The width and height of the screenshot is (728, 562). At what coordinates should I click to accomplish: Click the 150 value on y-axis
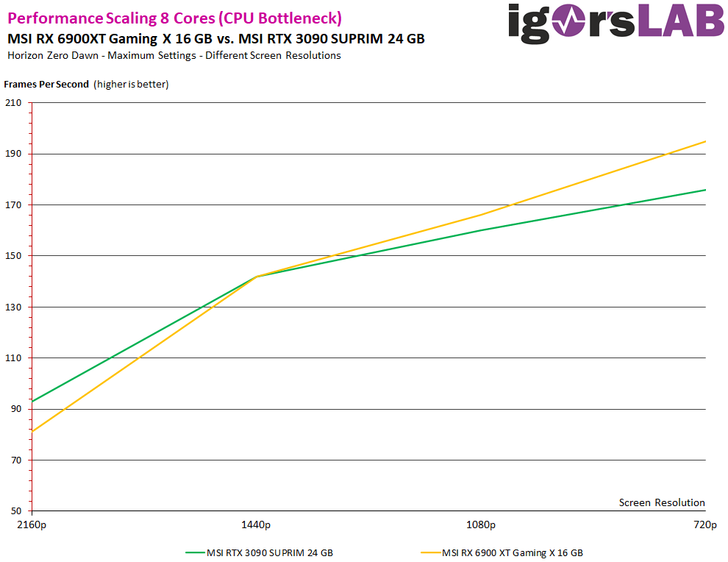click(x=13, y=256)
